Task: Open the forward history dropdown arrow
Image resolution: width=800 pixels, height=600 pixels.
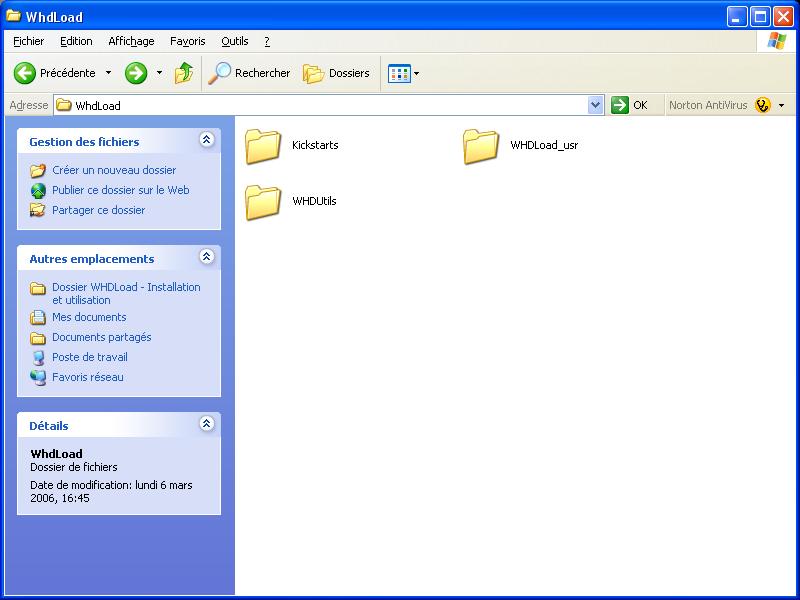Action: pyautogui.click(x=159, y=73)
